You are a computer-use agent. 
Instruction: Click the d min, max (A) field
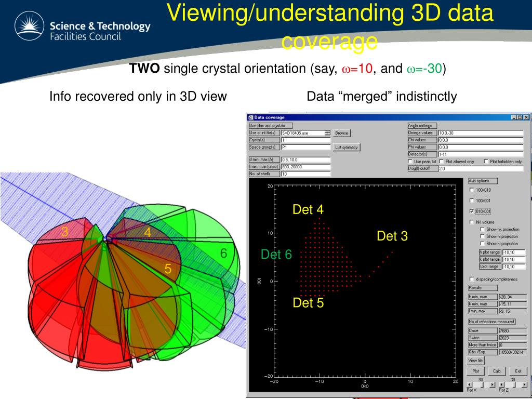[305, 159]
